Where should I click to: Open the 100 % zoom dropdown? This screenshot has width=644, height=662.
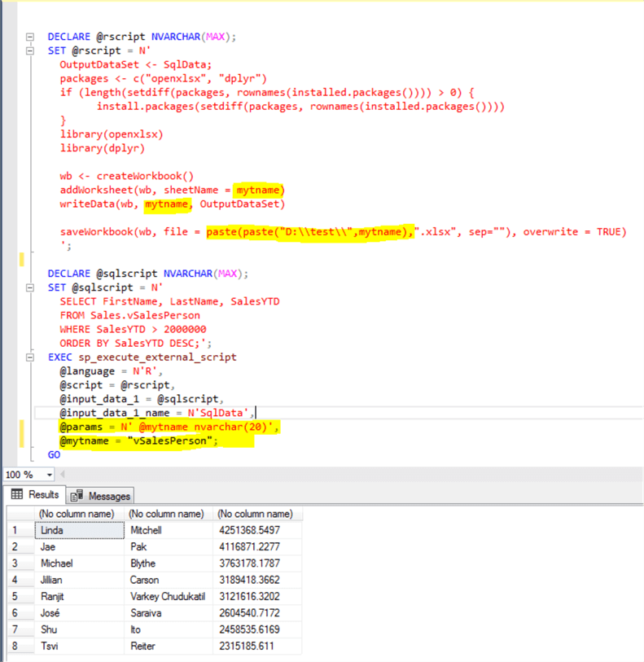click(x=50, y=475)
